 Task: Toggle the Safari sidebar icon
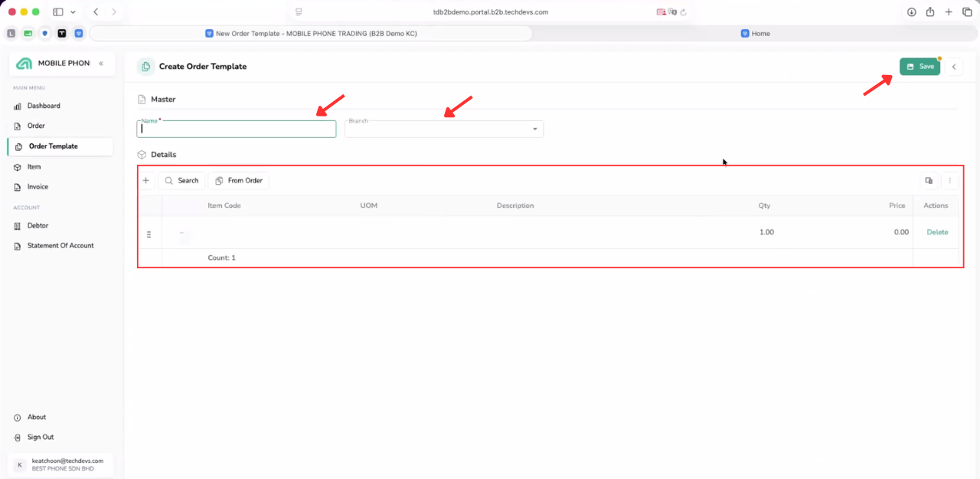tap(58, 12)
